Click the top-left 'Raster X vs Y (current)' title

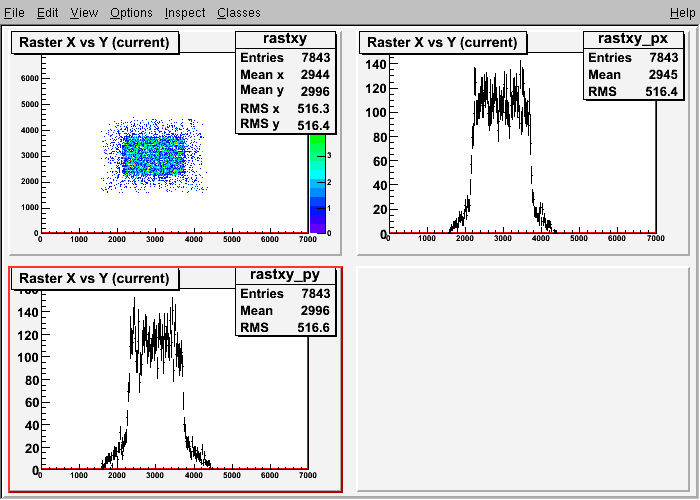(x=95, y=42)
